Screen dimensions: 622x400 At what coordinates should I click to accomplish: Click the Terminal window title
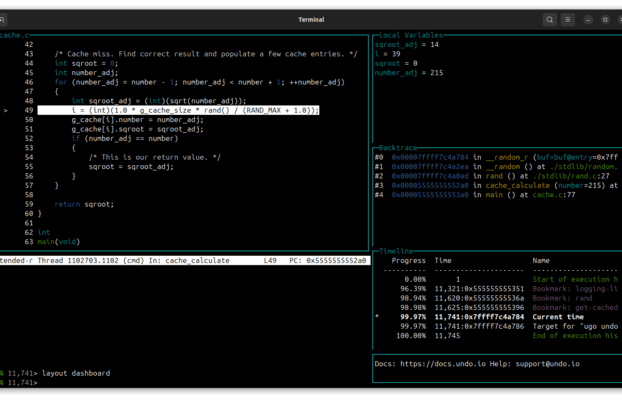tap(311, 19)
